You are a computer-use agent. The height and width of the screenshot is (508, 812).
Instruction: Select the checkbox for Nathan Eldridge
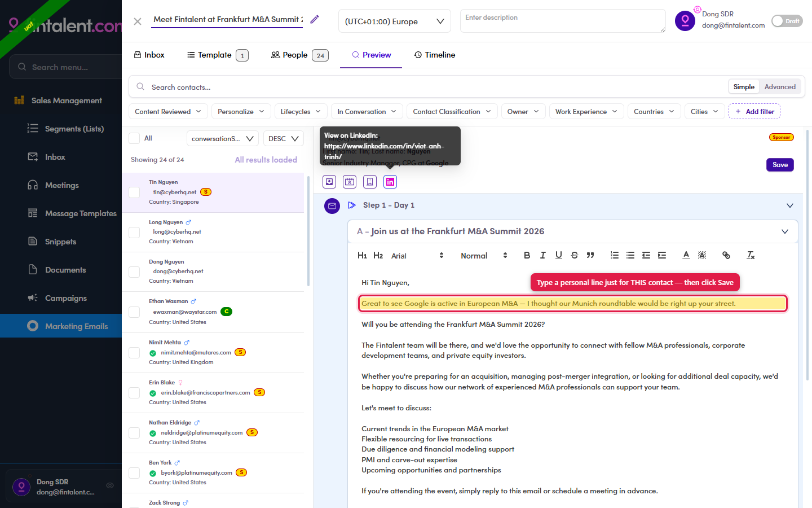click(x=134, y=433)
